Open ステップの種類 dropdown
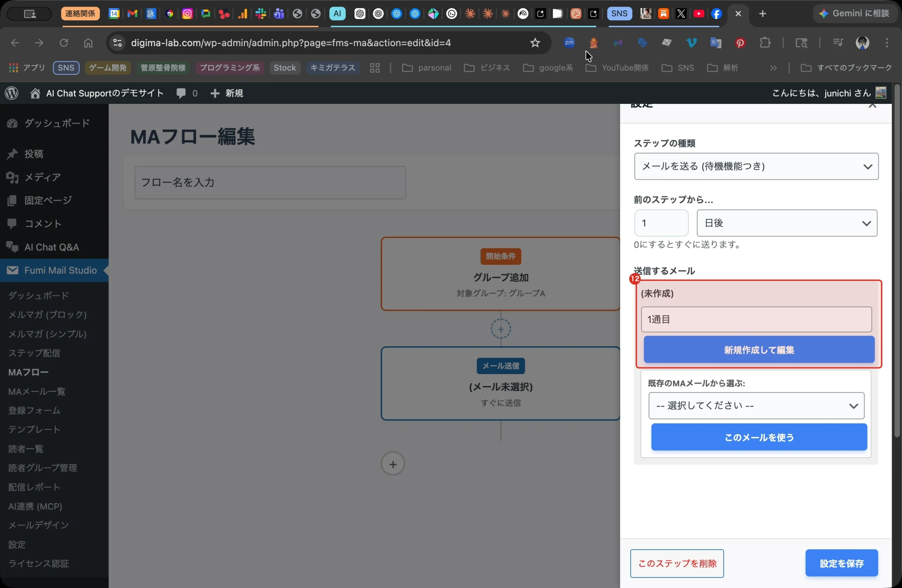This screenshot has height=588, width=902. (756, 166)
